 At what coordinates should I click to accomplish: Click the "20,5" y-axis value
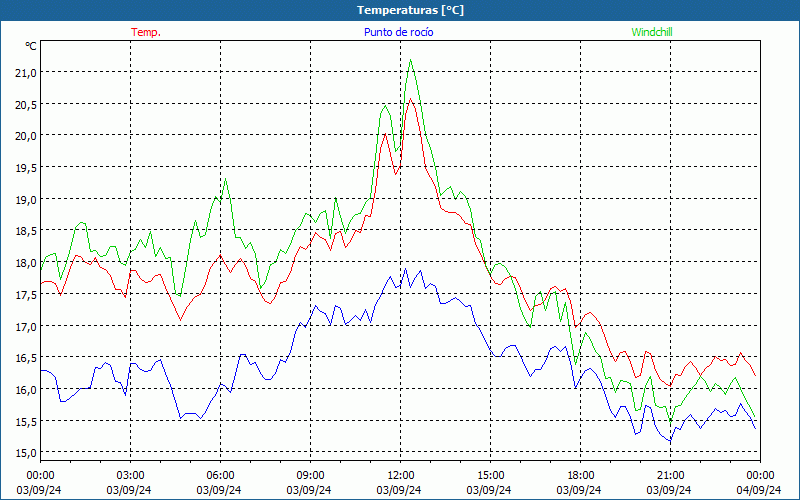point(26,105)
